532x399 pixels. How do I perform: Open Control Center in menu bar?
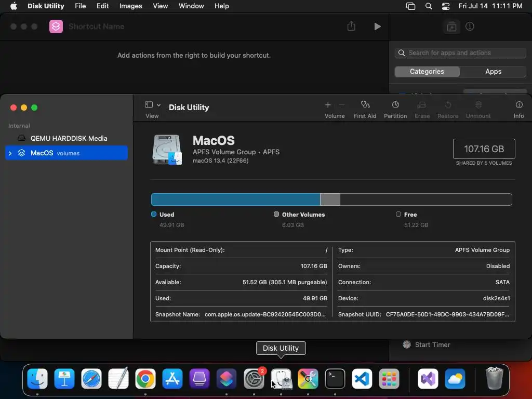click(445, 6)
